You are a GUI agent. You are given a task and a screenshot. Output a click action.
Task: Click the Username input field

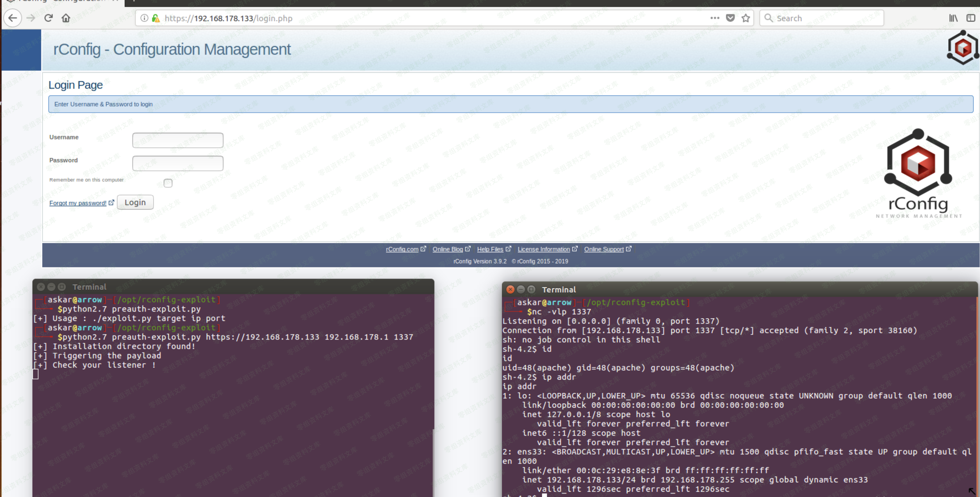(x=178, y=140)
